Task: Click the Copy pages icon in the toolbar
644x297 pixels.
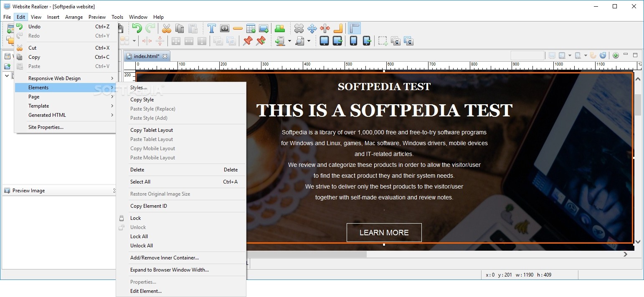Action: 180,28
